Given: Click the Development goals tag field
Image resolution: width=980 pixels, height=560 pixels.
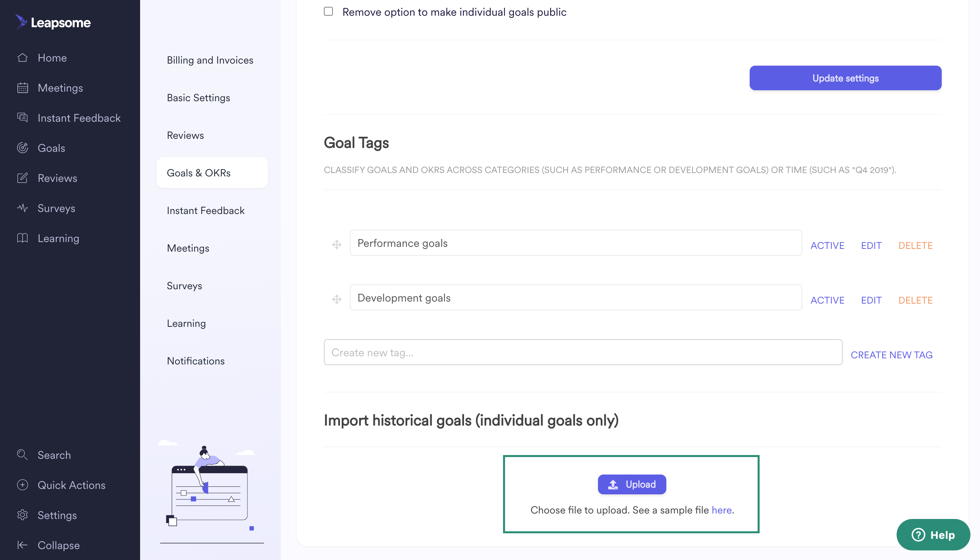Looking at the screenshot, I should [x=576, y=298].
